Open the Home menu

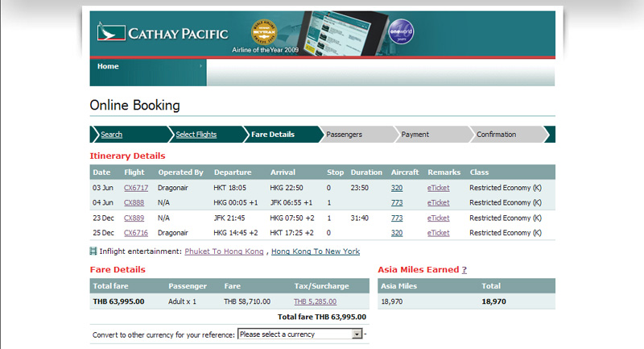108,66
